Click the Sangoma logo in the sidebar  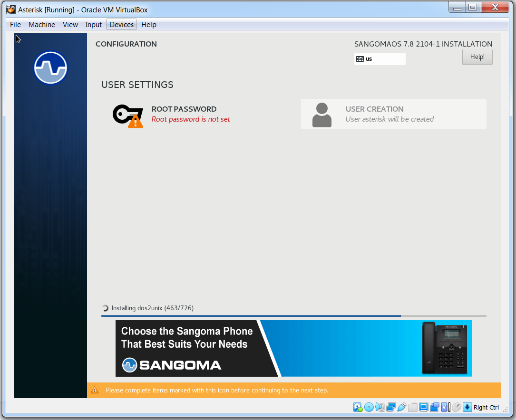click(x=50, y=67)
